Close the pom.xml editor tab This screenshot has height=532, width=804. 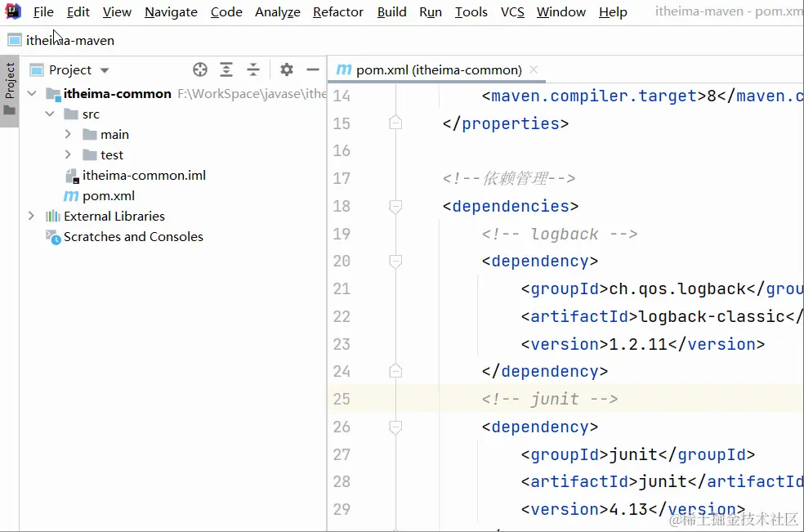[x=534, y=69]
